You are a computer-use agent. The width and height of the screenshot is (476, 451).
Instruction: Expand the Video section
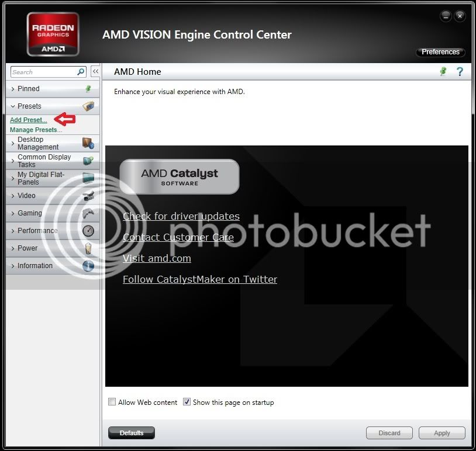tap(53, 196)
